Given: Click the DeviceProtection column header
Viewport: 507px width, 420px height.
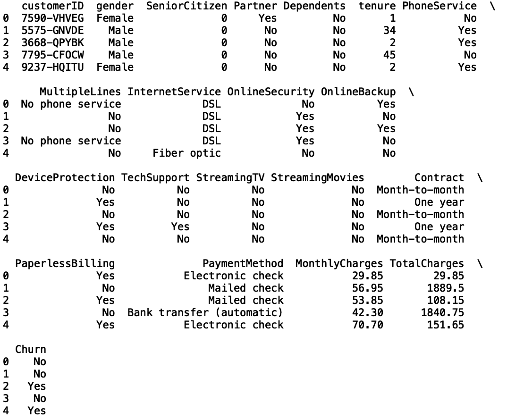Looking at the screenshot, I should pos(65,177).
